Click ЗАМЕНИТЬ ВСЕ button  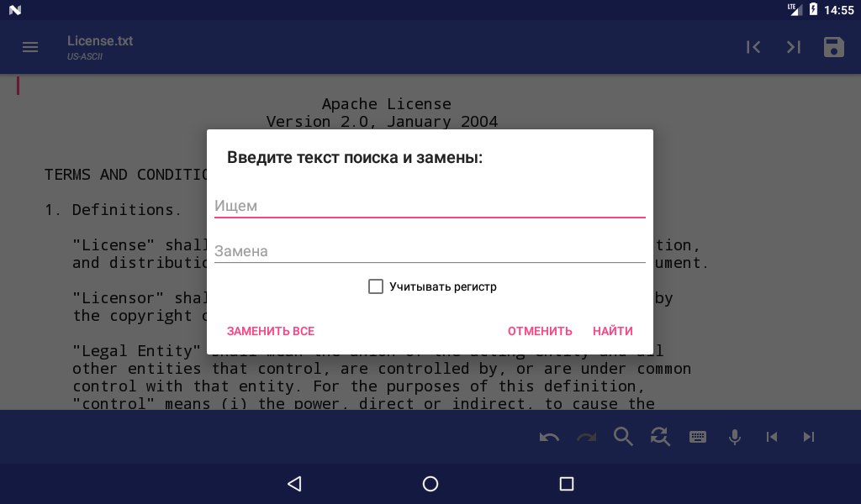click(271, 331)
